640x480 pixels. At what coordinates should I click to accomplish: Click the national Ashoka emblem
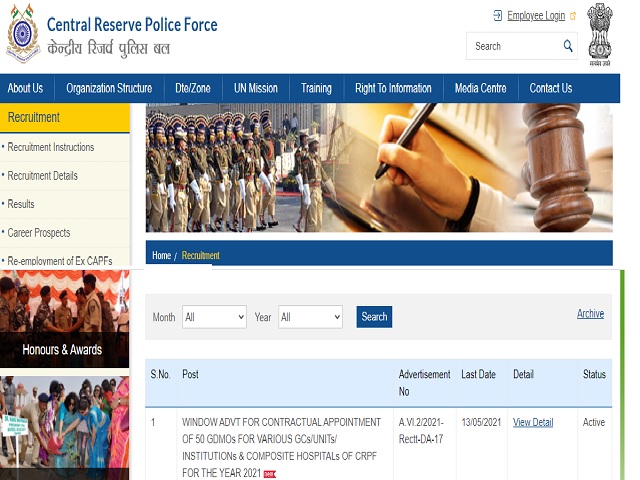(x=600, y=34)
